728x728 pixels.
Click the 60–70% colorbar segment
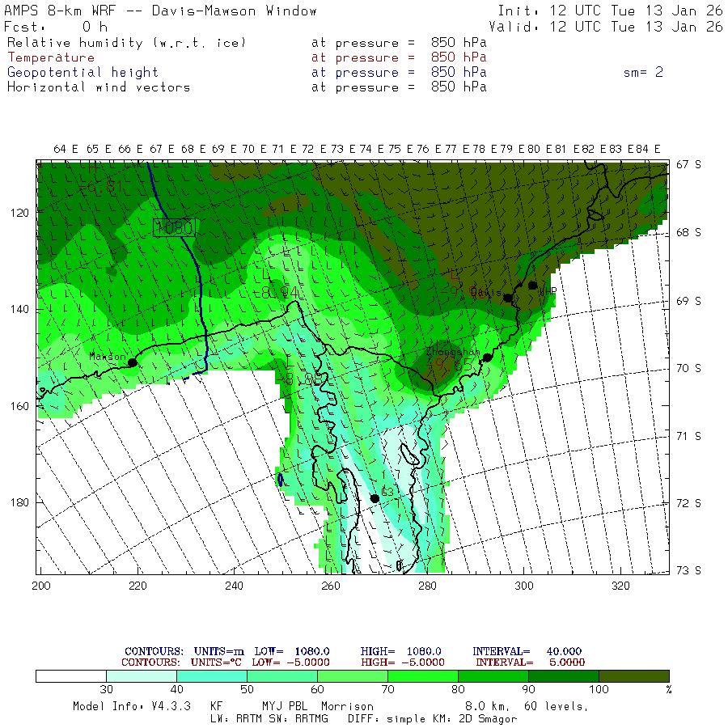tap(353, 676)
